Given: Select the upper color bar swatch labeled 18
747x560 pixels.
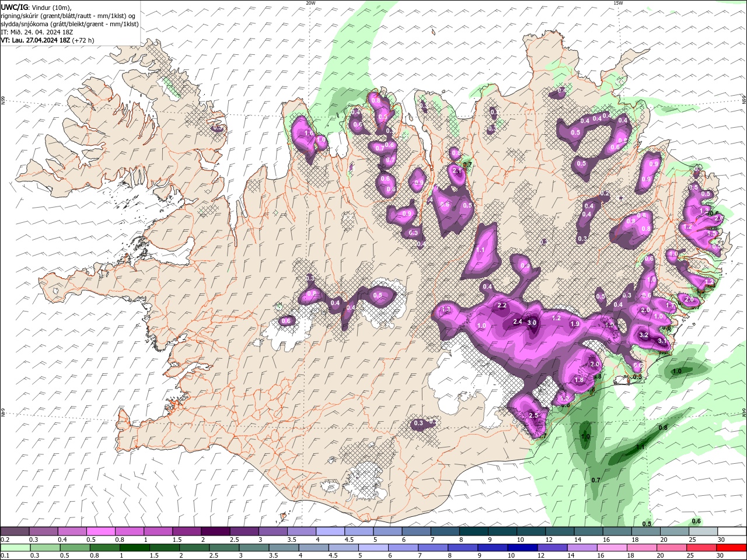Looking at the screenshot, I should [x=646, y=531].
